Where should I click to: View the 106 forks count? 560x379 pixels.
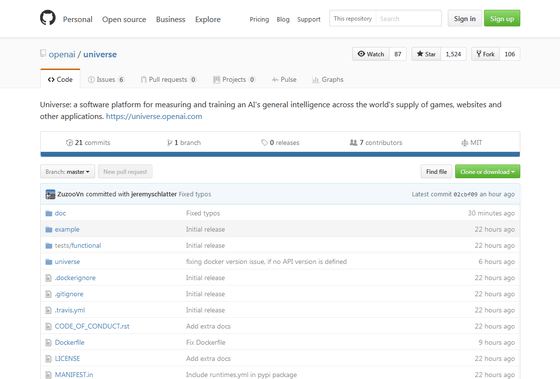pos(510,54)
